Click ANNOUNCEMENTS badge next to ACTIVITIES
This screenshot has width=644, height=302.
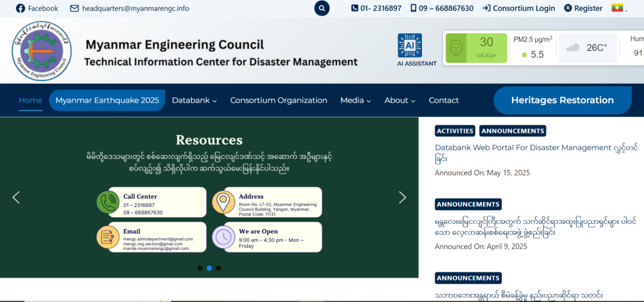513,131
